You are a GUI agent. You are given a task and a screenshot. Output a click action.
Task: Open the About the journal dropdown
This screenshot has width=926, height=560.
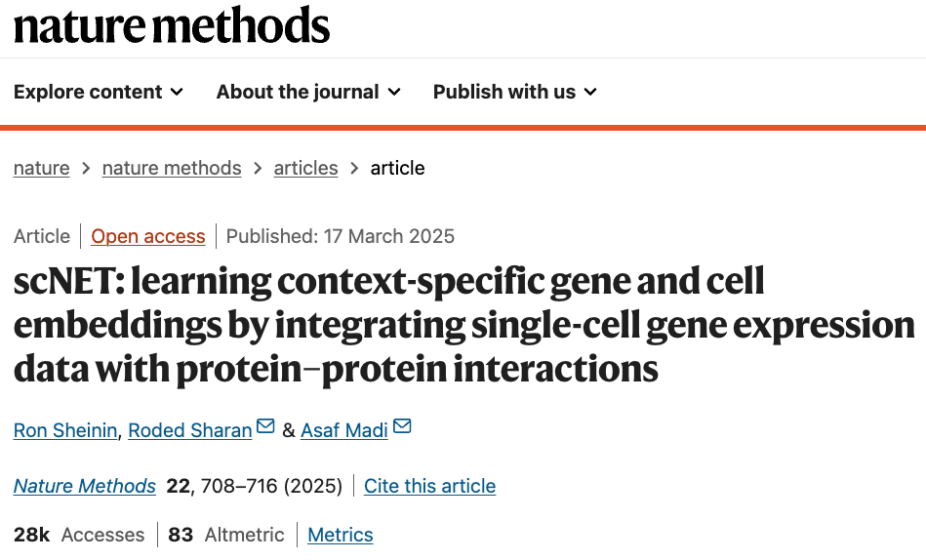tap(309, 92)
